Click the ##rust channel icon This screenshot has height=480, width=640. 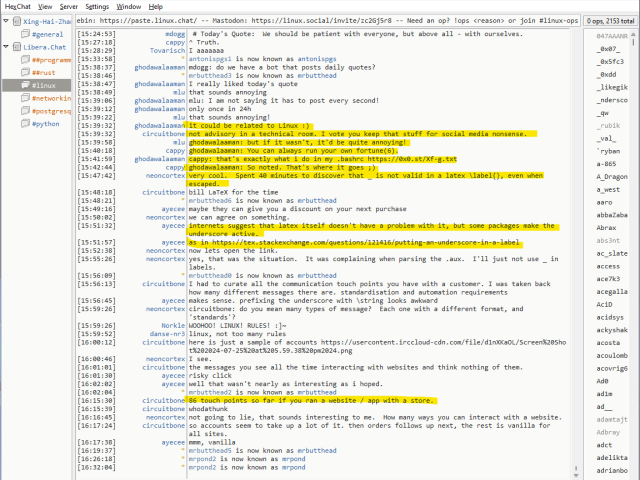click(25, 73)
